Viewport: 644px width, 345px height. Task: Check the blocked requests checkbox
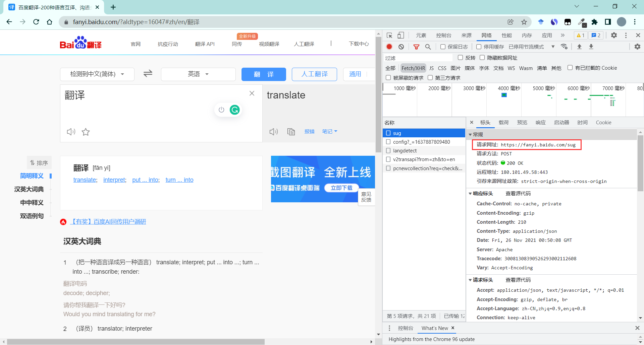(x=388, y=78)
